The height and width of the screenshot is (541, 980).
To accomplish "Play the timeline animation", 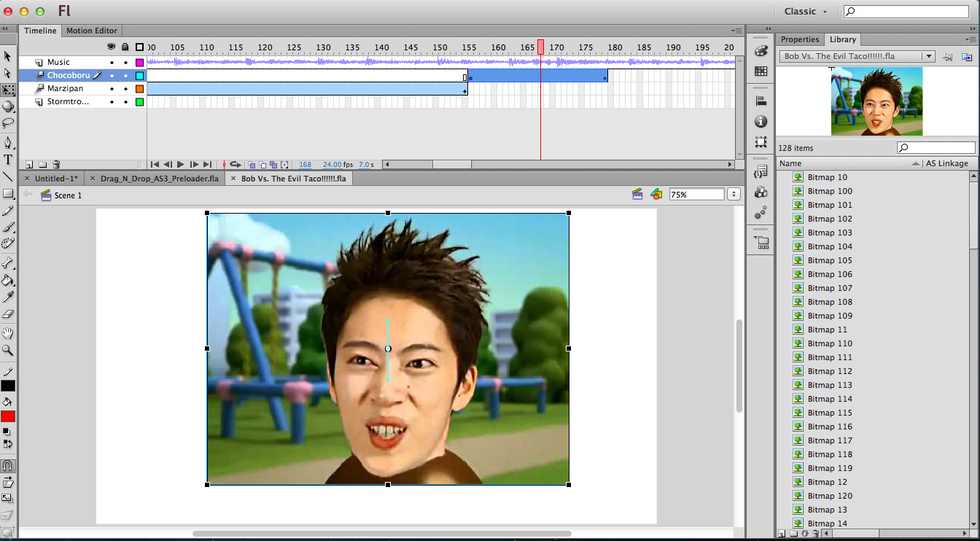I will pyautogui.click(x=181, y=165).
